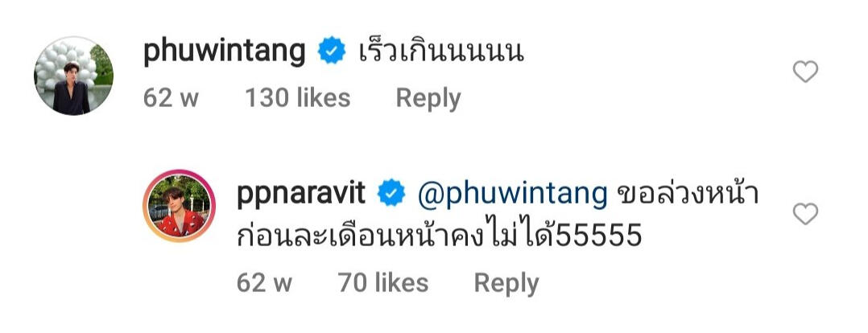
Task: Click the verified badge next to phuwintang
Action: click(332, 51)
